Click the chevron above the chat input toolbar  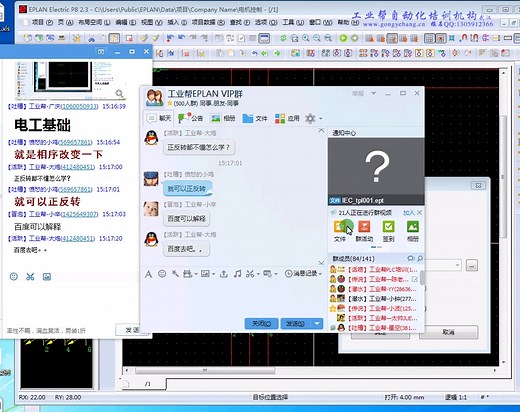pyautogui.click(x=321, y=263)
